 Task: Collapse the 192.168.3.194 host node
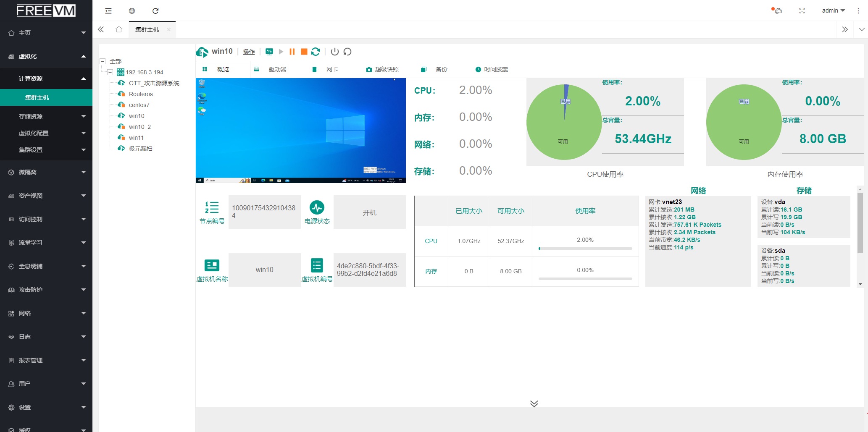tap(110, 72)
